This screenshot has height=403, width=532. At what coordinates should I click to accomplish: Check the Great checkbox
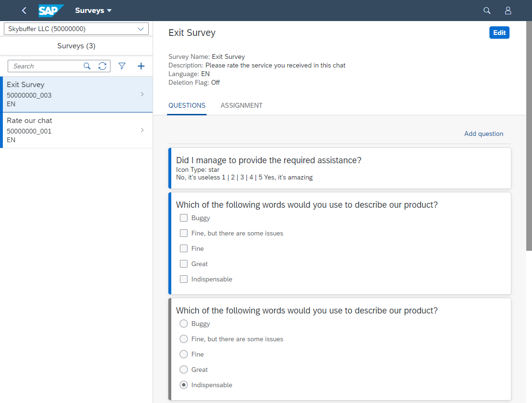click(x=184, y=264)
